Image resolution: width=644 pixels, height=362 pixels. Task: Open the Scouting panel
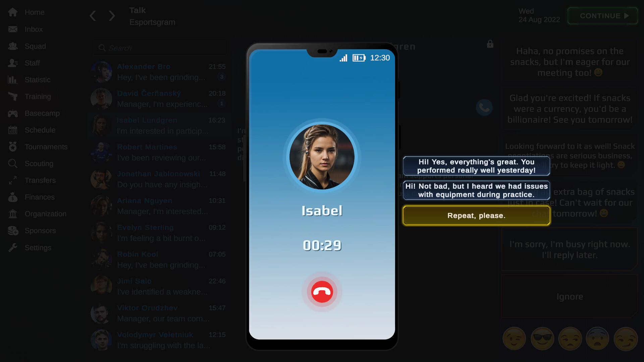tap(39, 164)
